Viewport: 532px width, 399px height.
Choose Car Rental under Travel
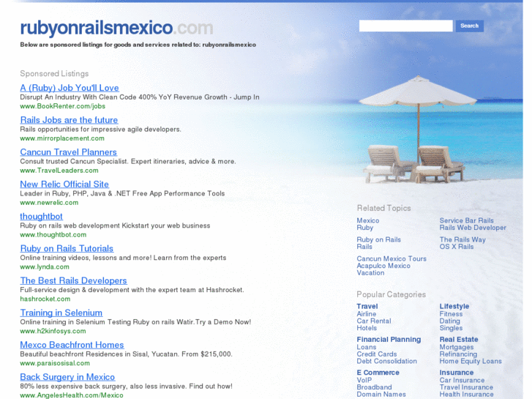coord(373,321)
